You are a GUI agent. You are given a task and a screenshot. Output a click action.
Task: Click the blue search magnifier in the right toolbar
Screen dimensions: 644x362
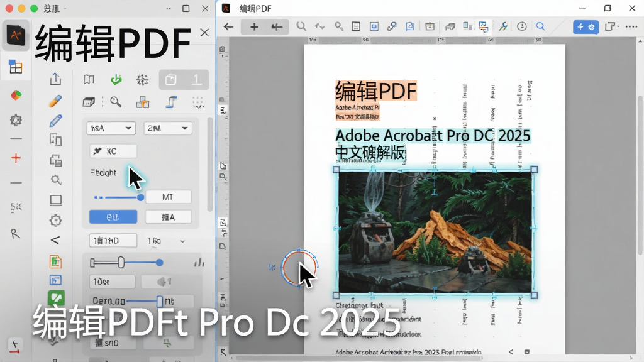coord(540,26)
